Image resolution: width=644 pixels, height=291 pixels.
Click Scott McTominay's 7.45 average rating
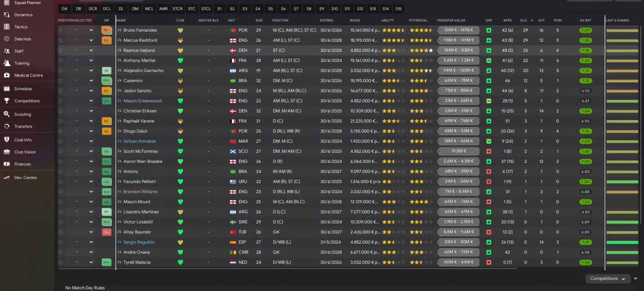585,151
